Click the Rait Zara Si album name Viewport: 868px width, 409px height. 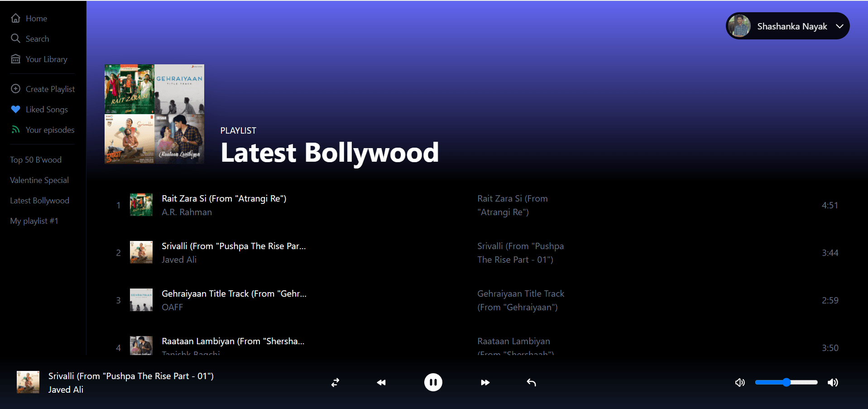(x=513, y=205)
